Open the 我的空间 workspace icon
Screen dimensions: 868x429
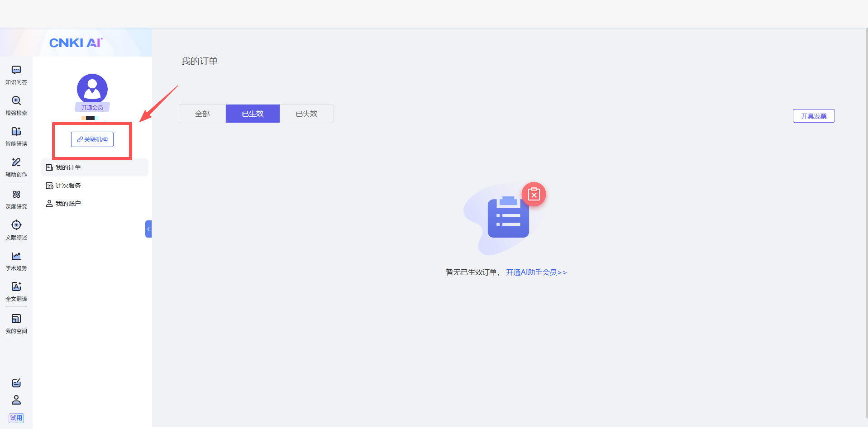point(16,319)
